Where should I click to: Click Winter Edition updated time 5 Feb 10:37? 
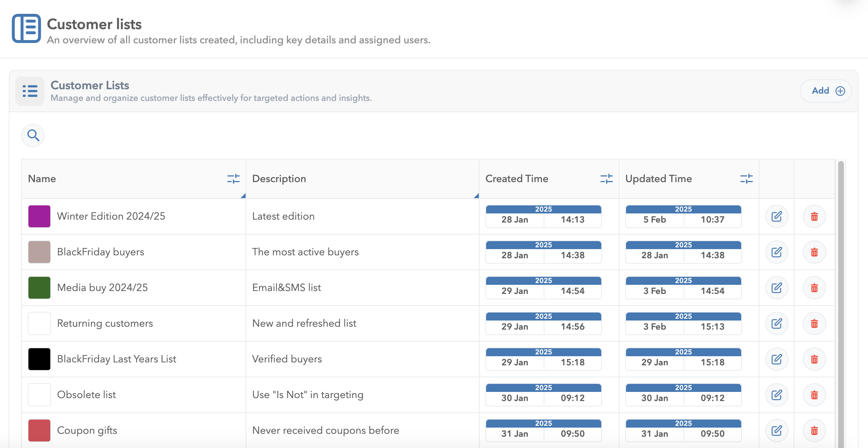click(x=683, y=216)
